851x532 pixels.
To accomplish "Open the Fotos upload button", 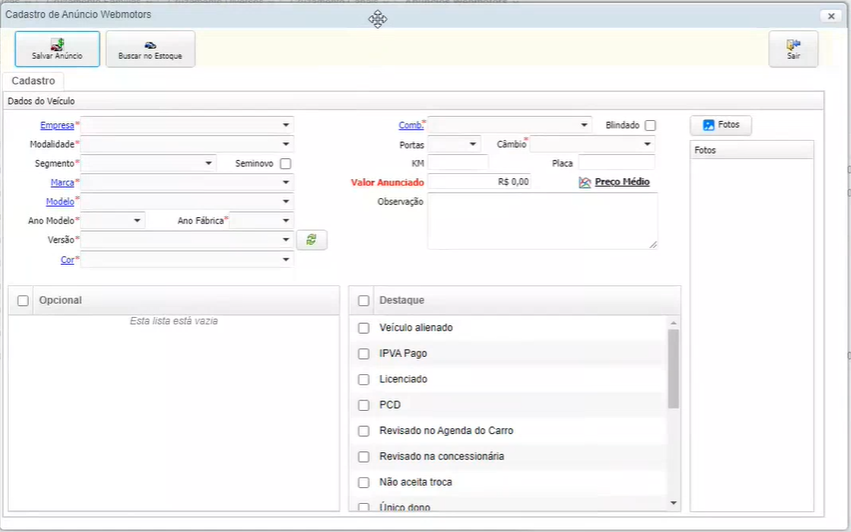I will (721, 125).
